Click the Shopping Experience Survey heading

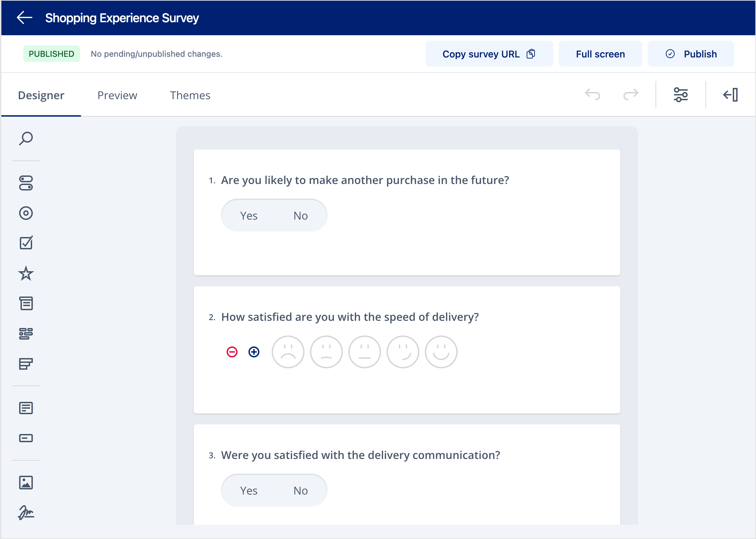(122, 18)
